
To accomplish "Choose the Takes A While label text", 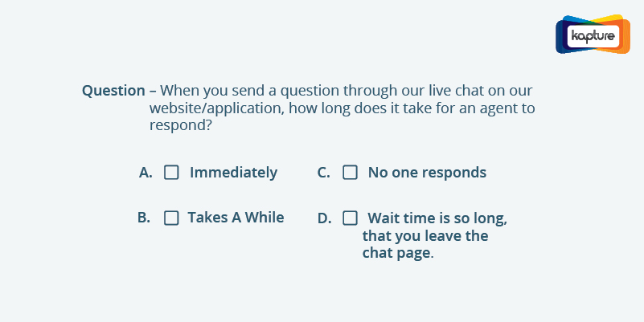I will tap(236, 218).
